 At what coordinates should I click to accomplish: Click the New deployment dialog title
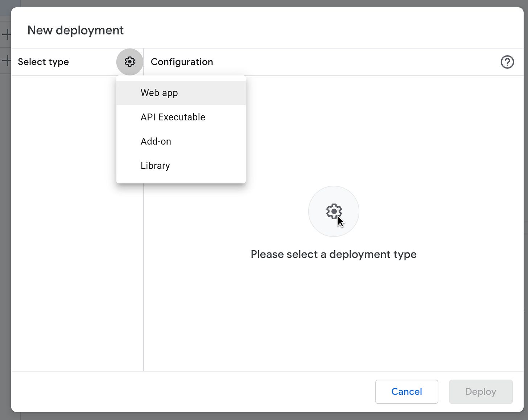coord(75,30)
